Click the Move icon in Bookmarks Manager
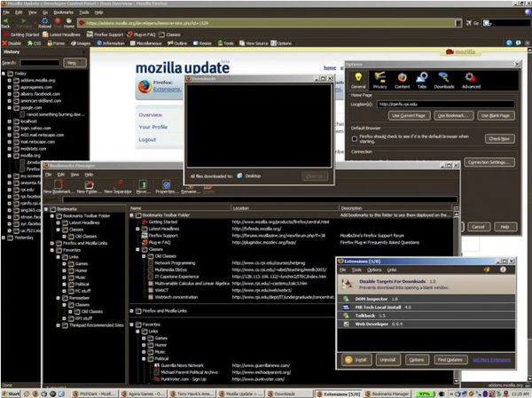The width and height of the screenshot is (532, 398). coord(143,187)
